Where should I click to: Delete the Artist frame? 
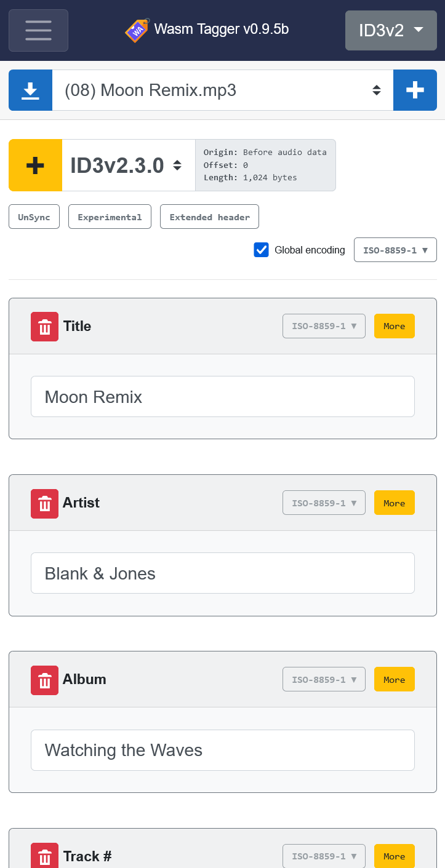point(44,504)
